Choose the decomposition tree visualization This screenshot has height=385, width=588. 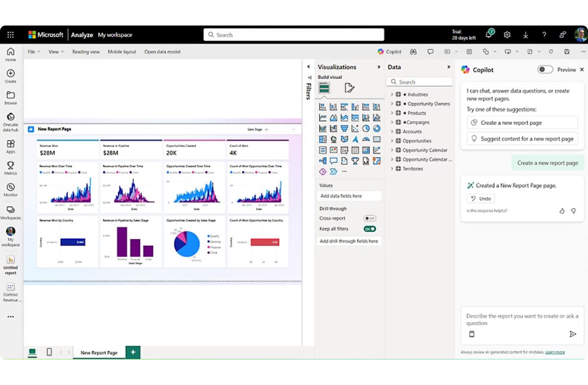[323, 161]
